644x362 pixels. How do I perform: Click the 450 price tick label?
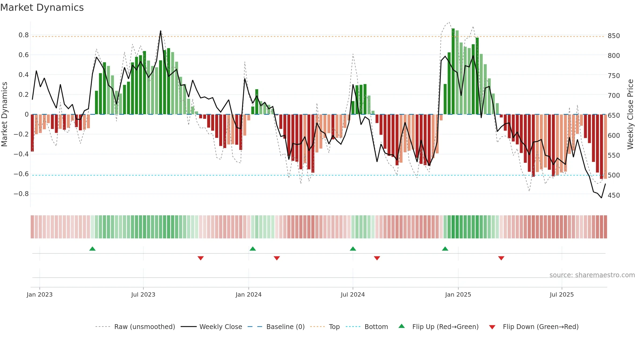(x=614, y=195)
